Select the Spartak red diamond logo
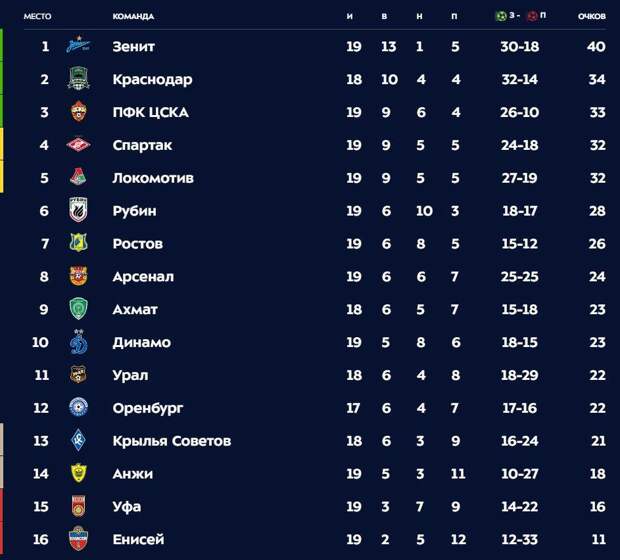 click(x=78, y=145)
